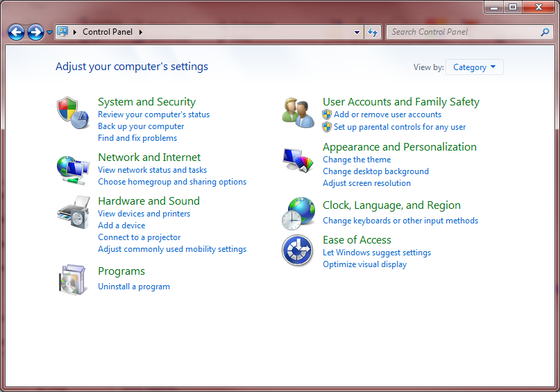Open Ease of Access category heading
560x392 pixels.
point(357,240)
